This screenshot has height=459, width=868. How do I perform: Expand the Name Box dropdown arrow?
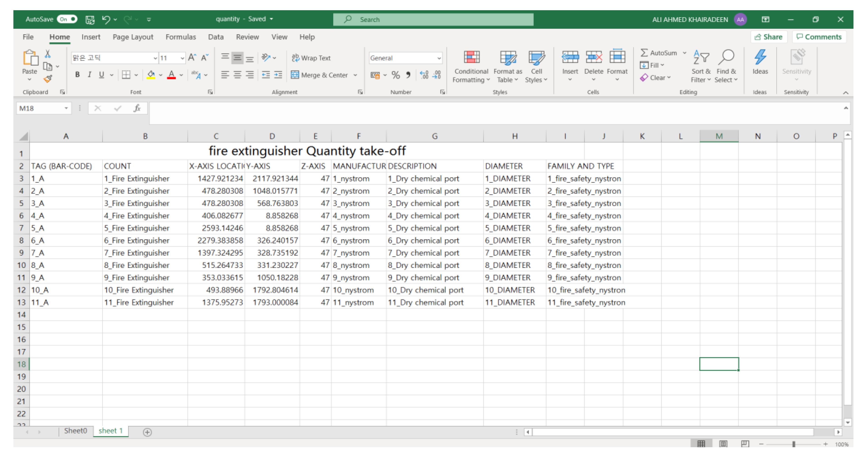66,108
